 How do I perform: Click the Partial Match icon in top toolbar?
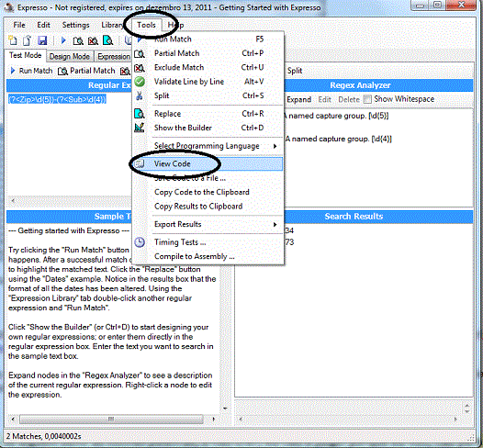coord(78,40)
